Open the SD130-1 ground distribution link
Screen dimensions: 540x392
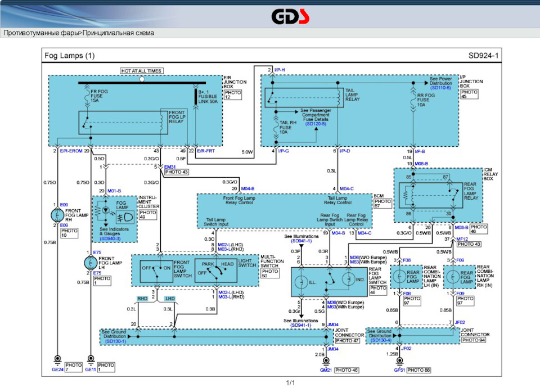[x=116, y=341]
